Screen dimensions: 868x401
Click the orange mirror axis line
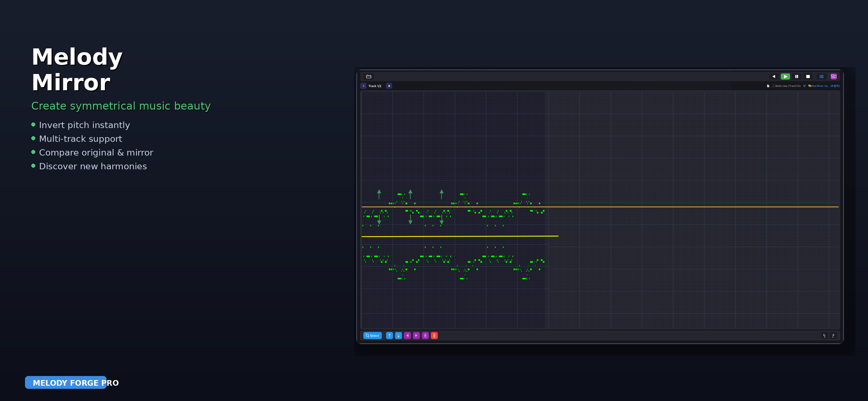(x=600, y=207)
